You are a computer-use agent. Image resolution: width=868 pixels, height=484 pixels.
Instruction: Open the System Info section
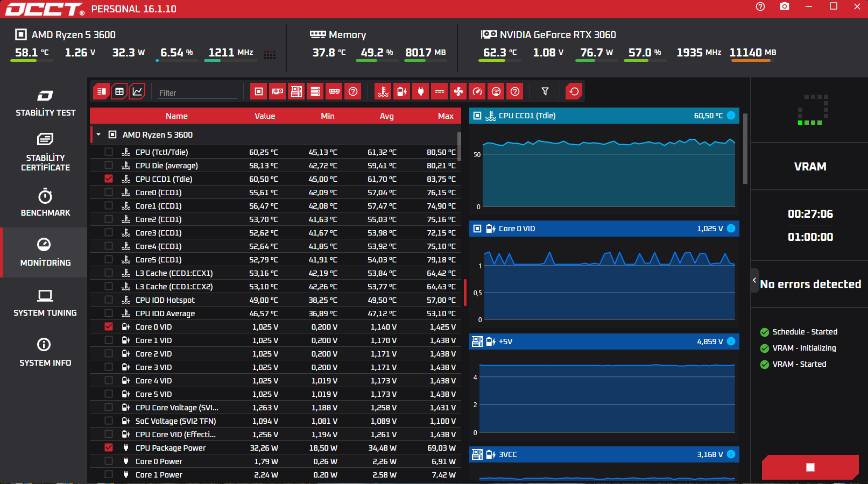click(45, 352)
